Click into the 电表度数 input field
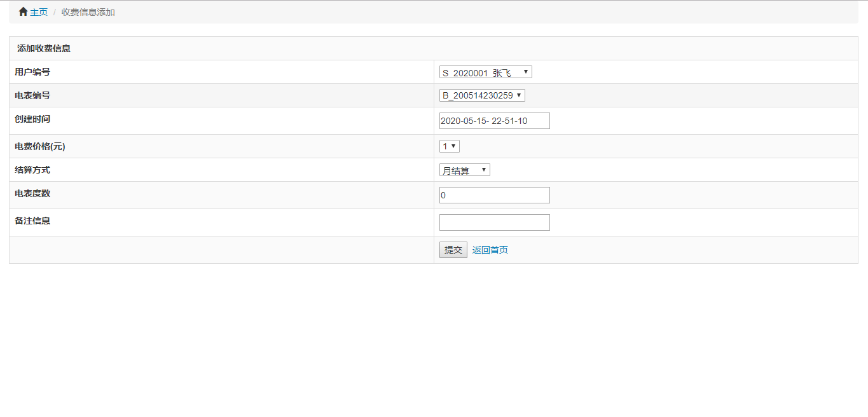 495,195
